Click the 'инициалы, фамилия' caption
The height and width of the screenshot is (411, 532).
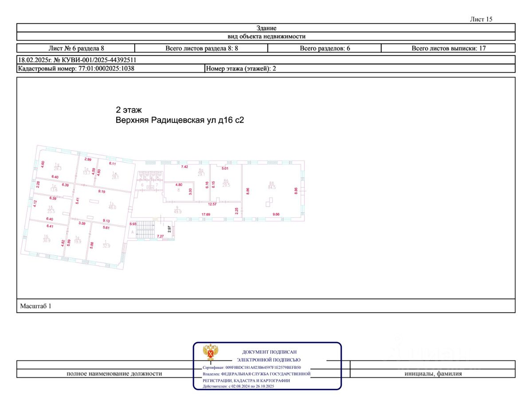pyautogui.click(x=433, y=374)
